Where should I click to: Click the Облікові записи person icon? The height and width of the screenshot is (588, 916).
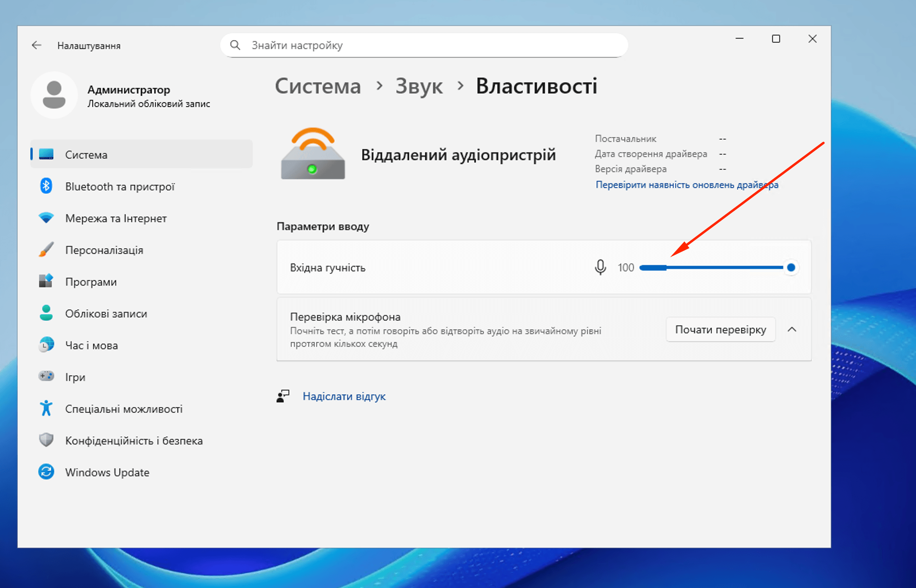click(x=46, y=313)
